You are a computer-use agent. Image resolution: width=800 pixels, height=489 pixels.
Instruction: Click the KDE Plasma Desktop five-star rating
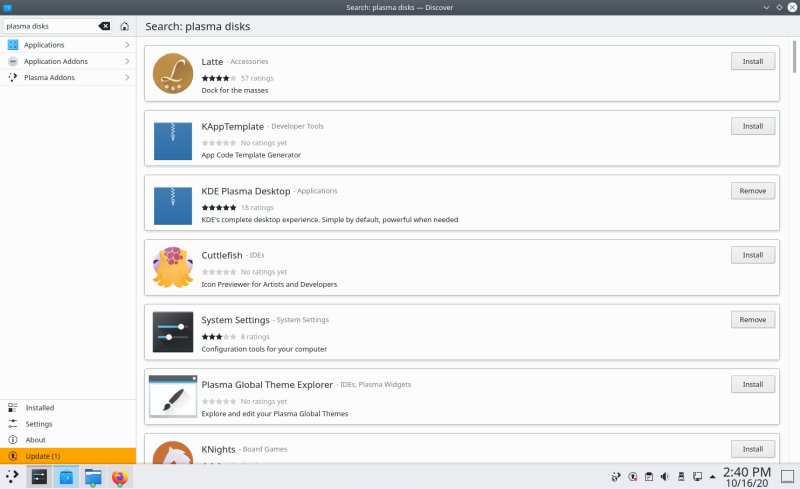(x=218, y=207)
